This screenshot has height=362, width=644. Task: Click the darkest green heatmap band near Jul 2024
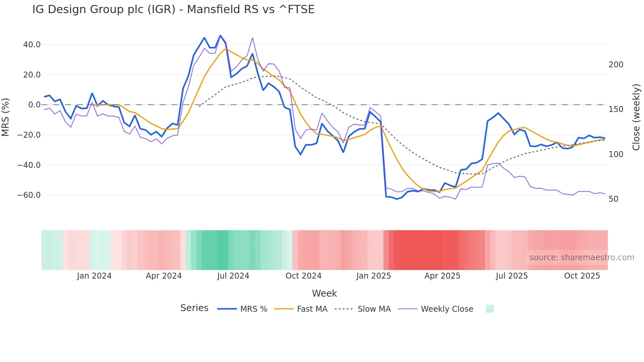pos(223,250)
